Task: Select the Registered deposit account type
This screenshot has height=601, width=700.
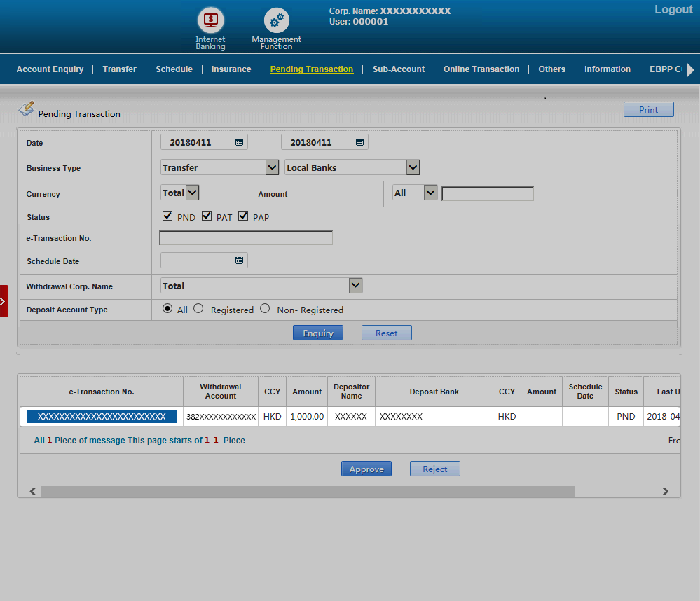Action: pyautogui.click(x=198, y=309)
